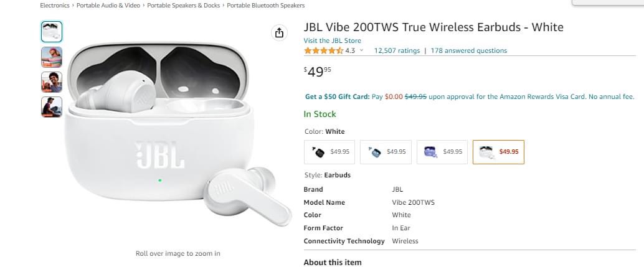Open the third thumbnail of smiling man
Image resolution: width=644 pixels, height=267 pixels.
tap(52, 82)
